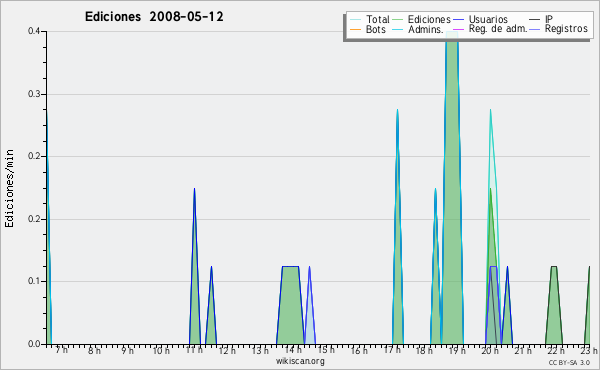
Task: Click the 'Usuarios' legend entry
Action: [480, 19]
